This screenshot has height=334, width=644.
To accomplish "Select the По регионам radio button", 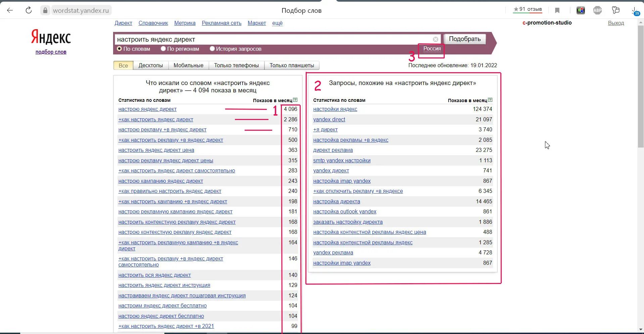I will click(x=163, y=49).
